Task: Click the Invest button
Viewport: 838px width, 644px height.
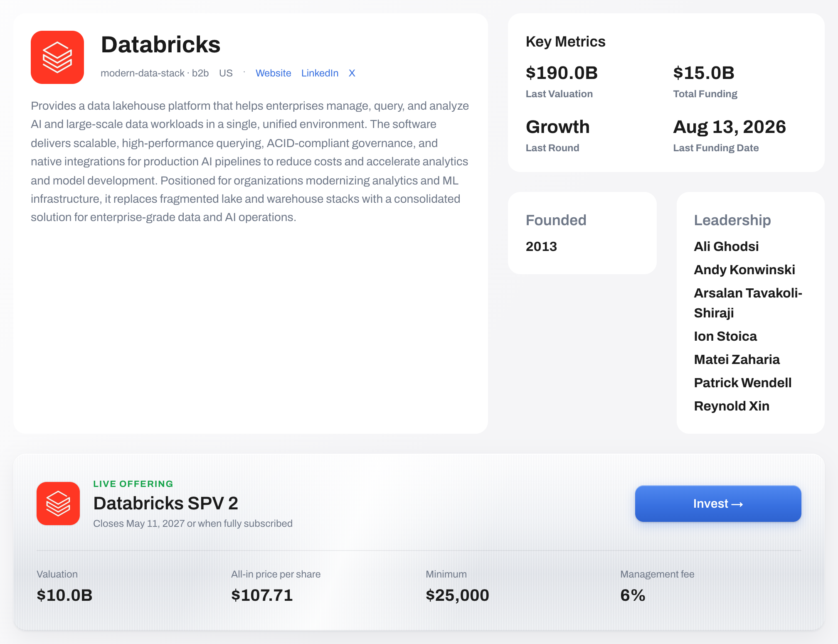Action: point(718,504)
